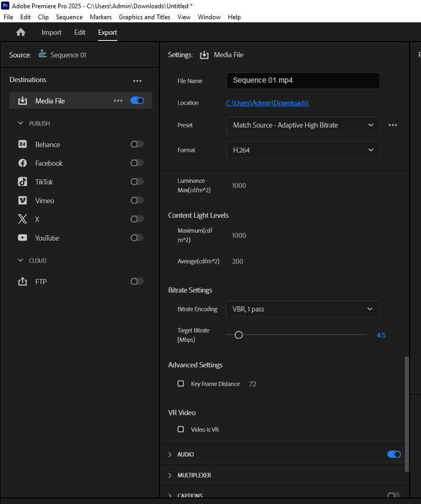This screenshot has height=504, width=421.
Task: Enable YouTube publishing toggle
Action: [x=137, y=237]
